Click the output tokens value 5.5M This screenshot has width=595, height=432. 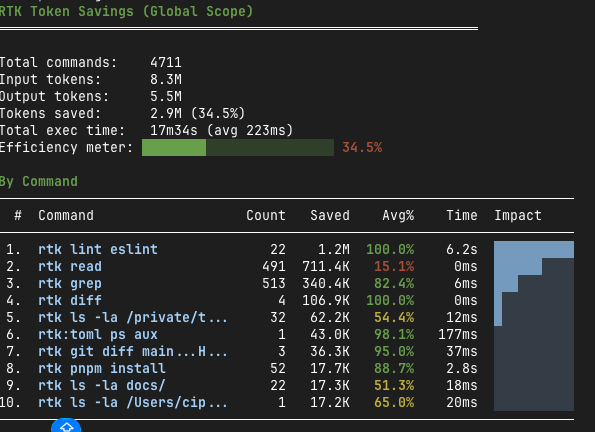tap(166, 96)
